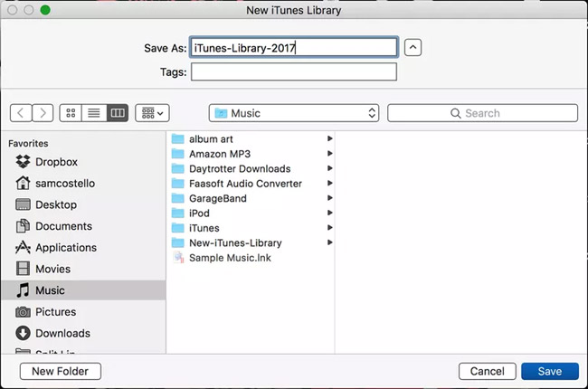This screenshot has height=389, width=588.
Task: Click the New Folder button
Action: click(x=61, y=371)
